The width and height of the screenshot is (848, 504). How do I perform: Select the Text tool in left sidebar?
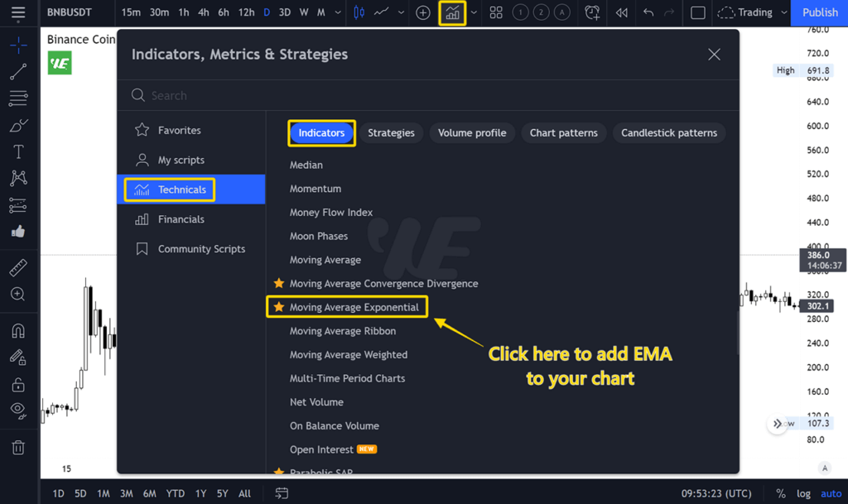pos(18,152)
